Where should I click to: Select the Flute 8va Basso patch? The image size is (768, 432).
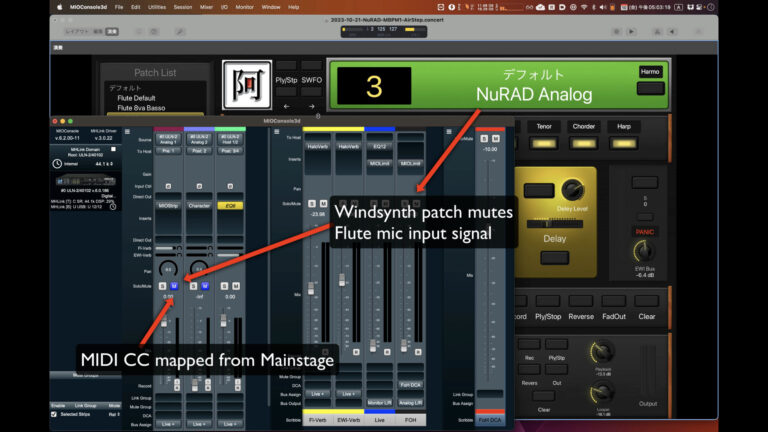coord(141,108)
